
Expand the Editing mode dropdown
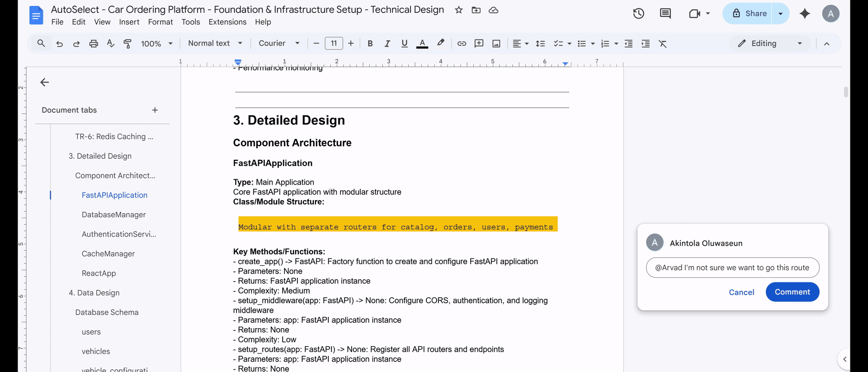(770, 43)
